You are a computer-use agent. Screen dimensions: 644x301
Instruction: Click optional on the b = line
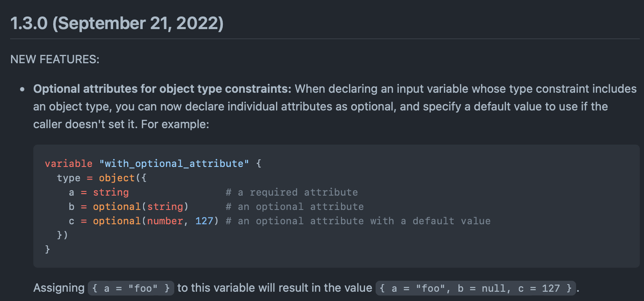point(116,207)
